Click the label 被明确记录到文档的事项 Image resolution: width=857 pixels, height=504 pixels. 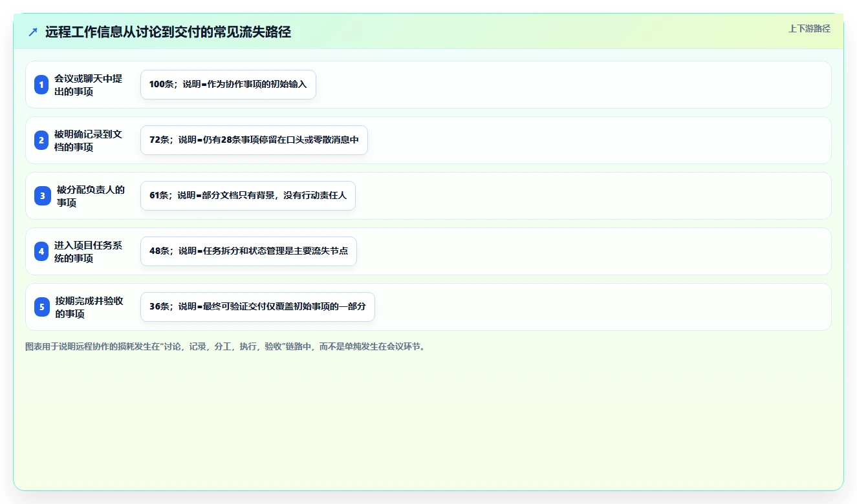(89, 140)
